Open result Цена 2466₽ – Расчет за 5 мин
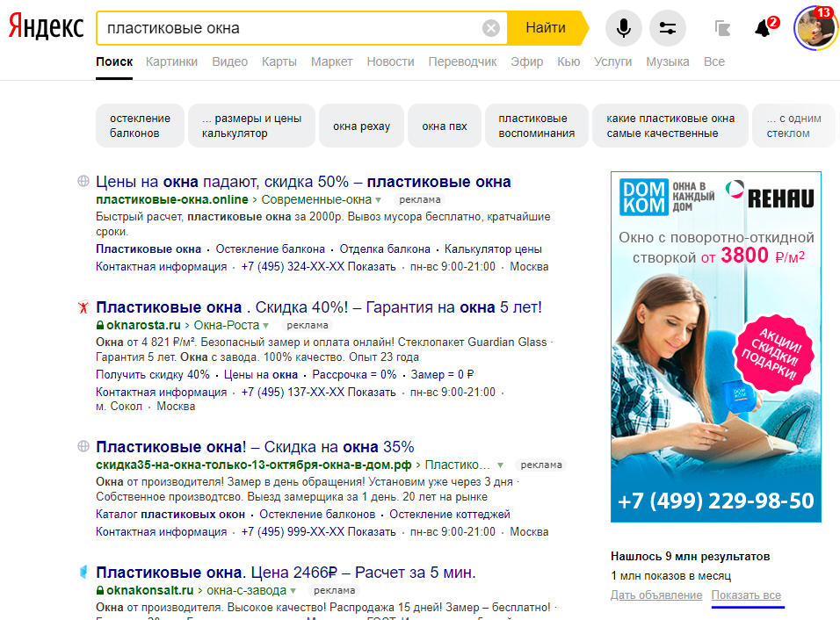Viewport: 840px width, 620px height. click(x=286, y=573)
